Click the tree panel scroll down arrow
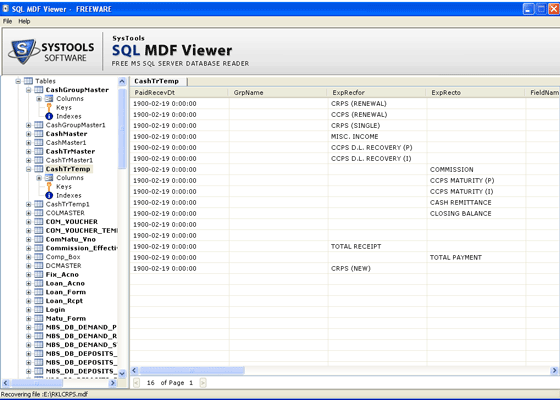This screenshot has height=400, width=560. pyautogui.click(x=122, y=374)
